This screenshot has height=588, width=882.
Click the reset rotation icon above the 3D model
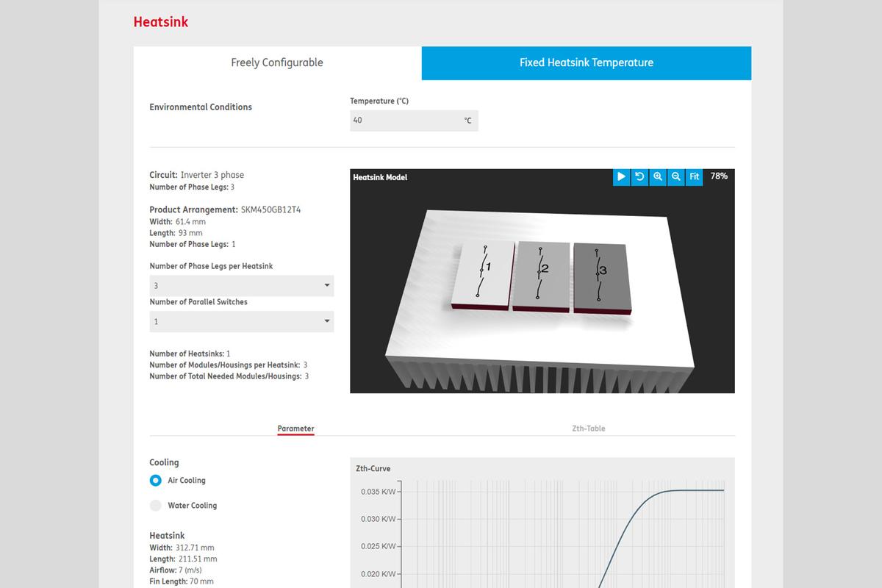639,177
